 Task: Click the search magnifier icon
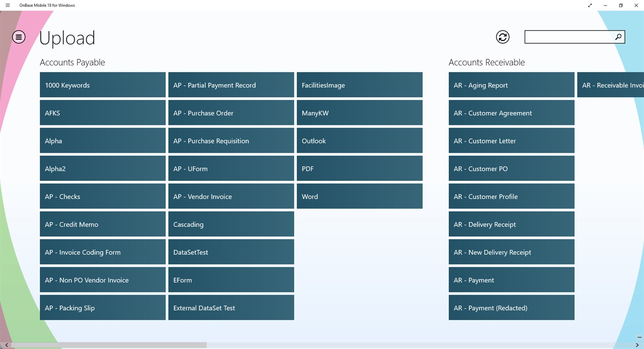click(618, 37)
